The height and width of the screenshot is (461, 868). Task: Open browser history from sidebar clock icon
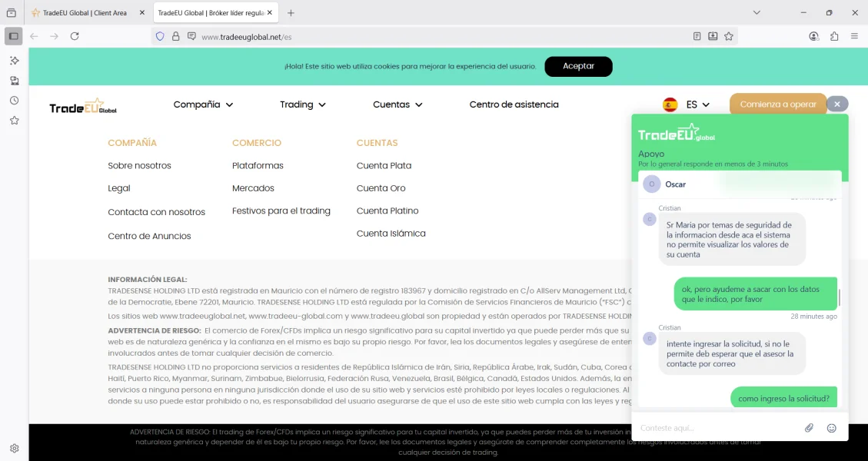point(14,101)
